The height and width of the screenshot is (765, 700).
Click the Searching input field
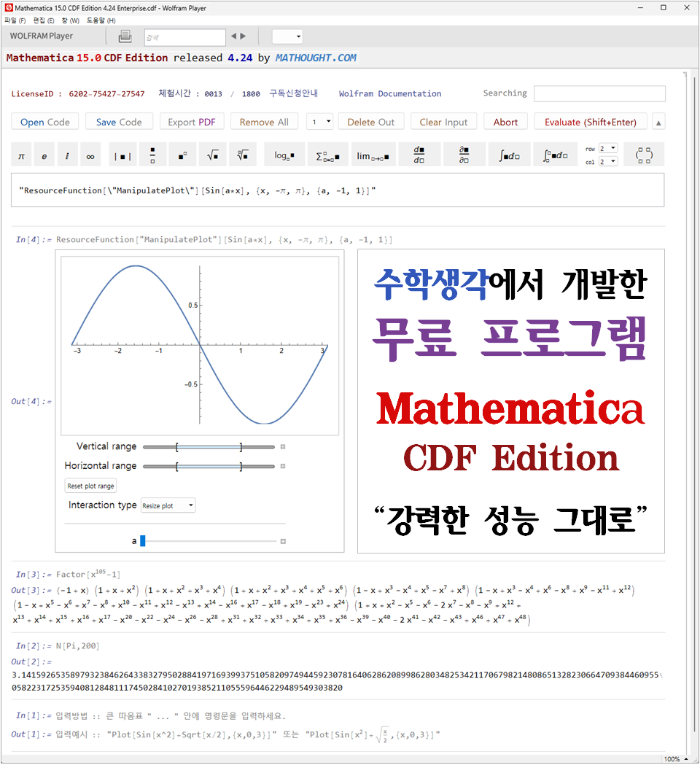599,93
